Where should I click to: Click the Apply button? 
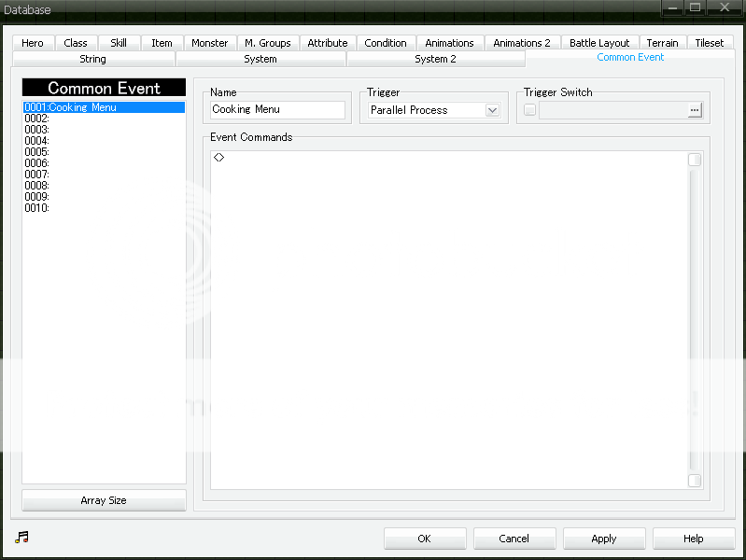pos(604,539)
